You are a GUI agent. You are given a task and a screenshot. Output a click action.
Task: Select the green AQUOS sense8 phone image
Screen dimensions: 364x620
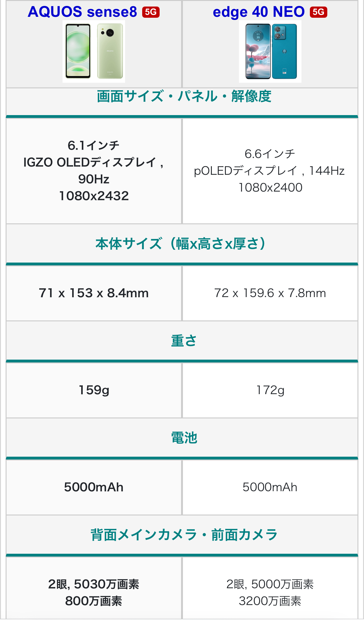pyautogui.click(x=94, y=52)
